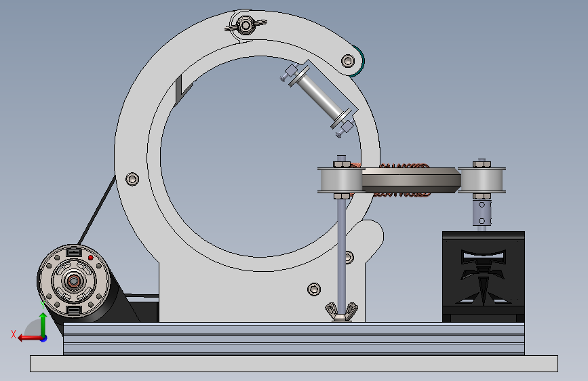Select the aluminum extrusion rail base
588x381 pixels.
(x=294, y=338)
